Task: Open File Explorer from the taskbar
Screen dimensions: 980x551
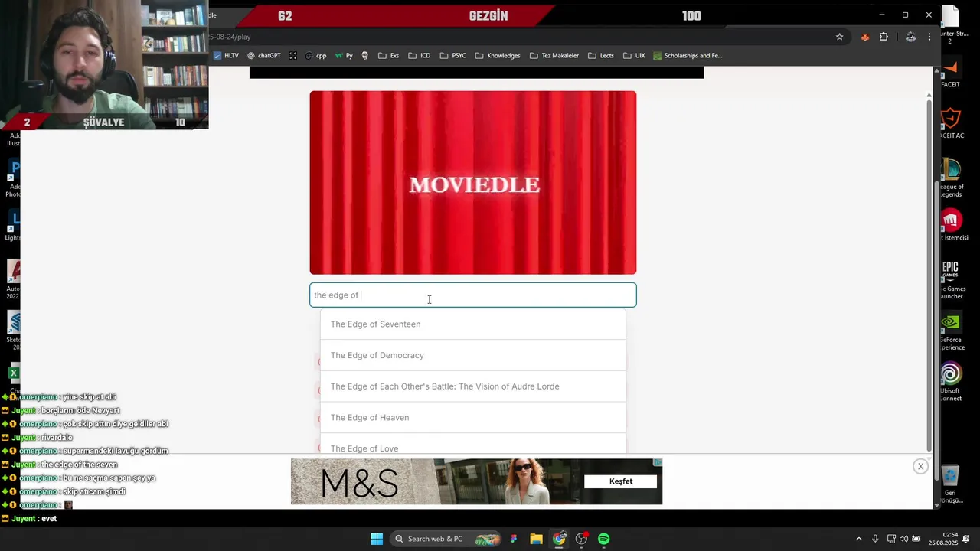Action: 536,539
